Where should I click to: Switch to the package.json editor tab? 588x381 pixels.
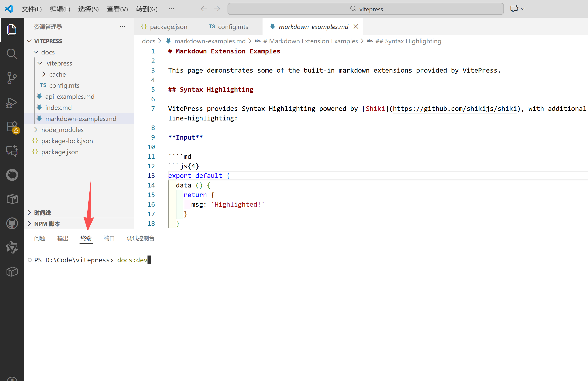click(x=168, y=26)
